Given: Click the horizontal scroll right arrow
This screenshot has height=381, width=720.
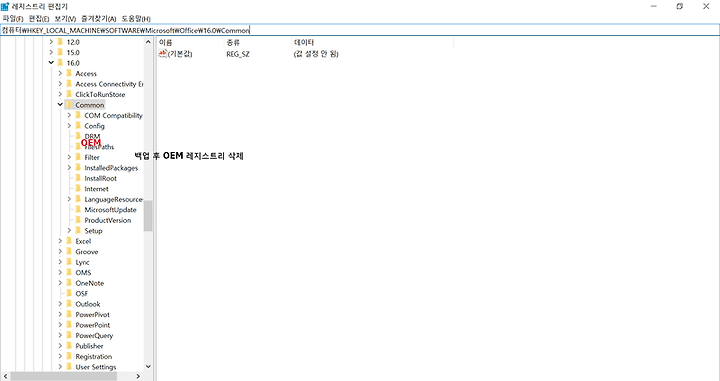Looking at the screenshot, I should tap(138, 376).
